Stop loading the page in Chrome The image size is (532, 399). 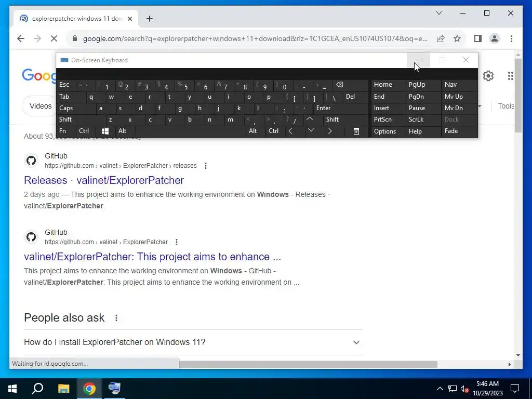click(54, 38)
